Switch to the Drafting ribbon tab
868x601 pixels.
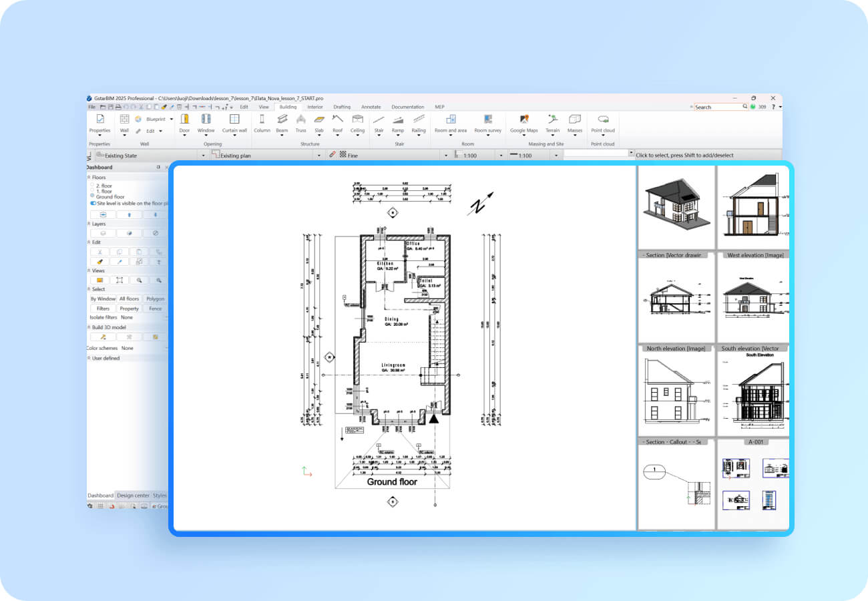(x=342, y=107)
